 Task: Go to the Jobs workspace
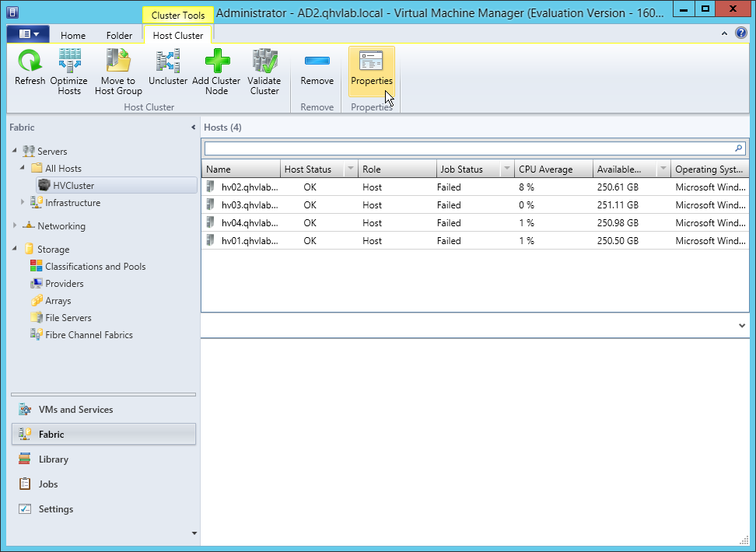[48, 484]
